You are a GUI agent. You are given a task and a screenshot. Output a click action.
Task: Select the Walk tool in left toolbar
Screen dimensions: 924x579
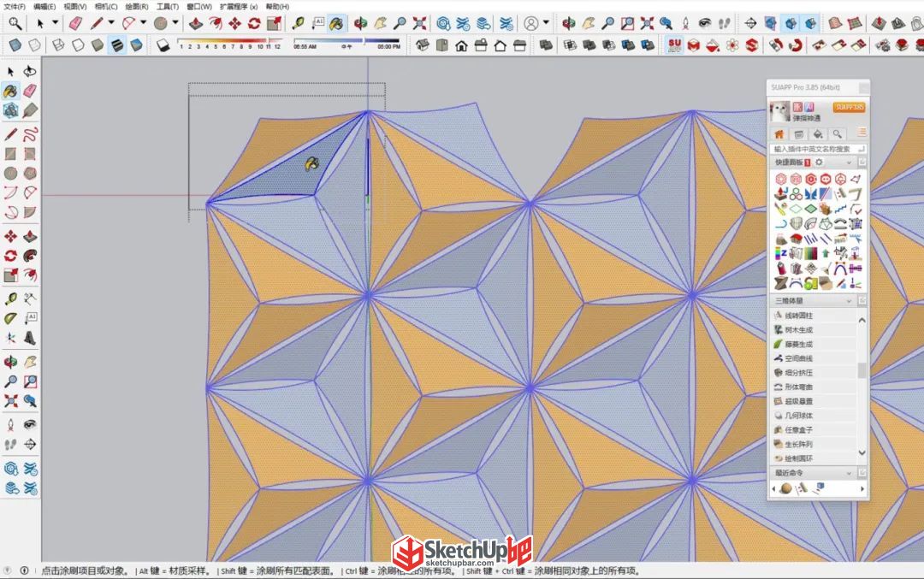point(10,445)
